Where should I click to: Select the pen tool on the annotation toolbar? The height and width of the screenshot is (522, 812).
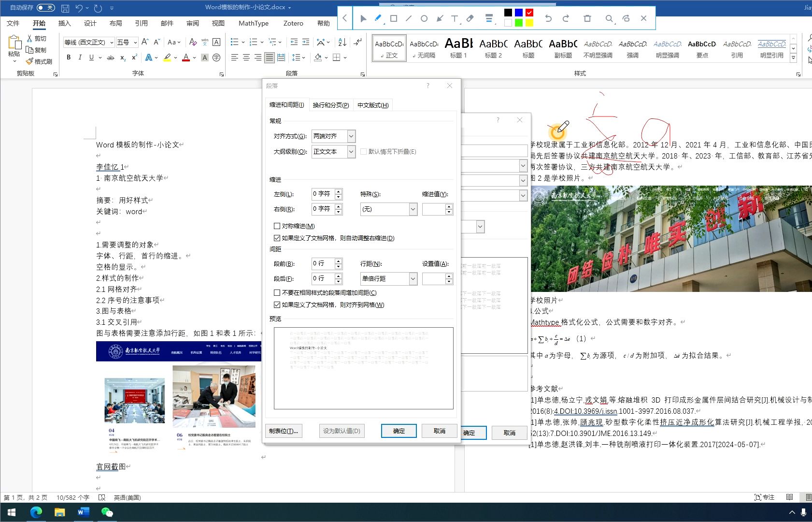(378, 18)
